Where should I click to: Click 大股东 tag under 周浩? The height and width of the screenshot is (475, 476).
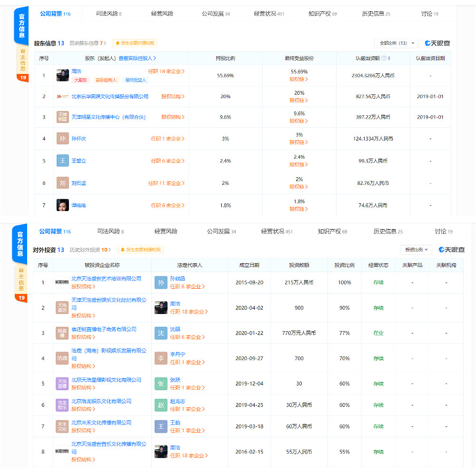pyautogui.click(x=80, y=80)
